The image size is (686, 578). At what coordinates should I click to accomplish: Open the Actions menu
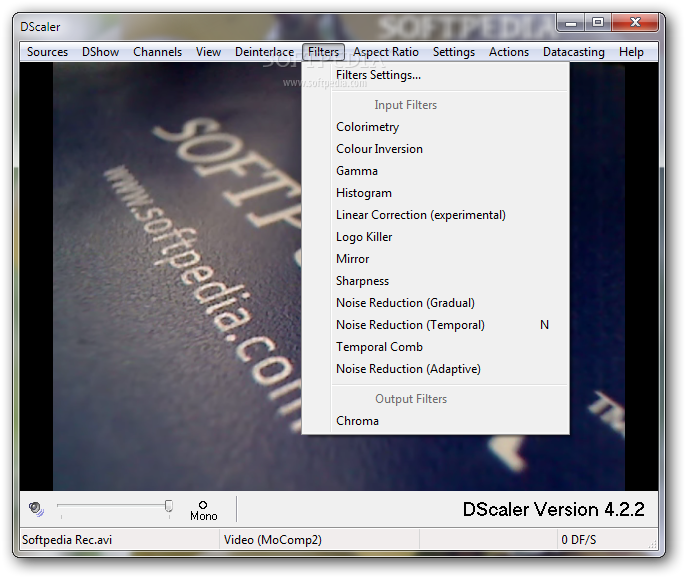[509, 52]
